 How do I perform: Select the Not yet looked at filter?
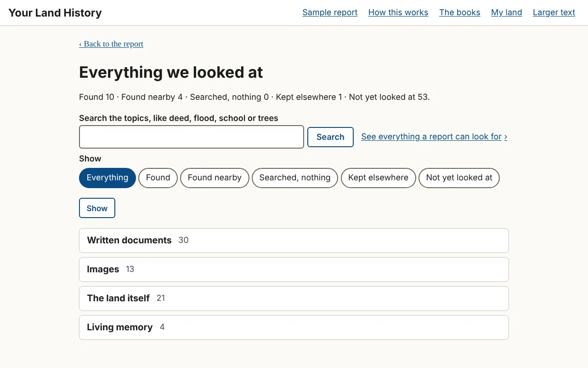coord(459,178)
